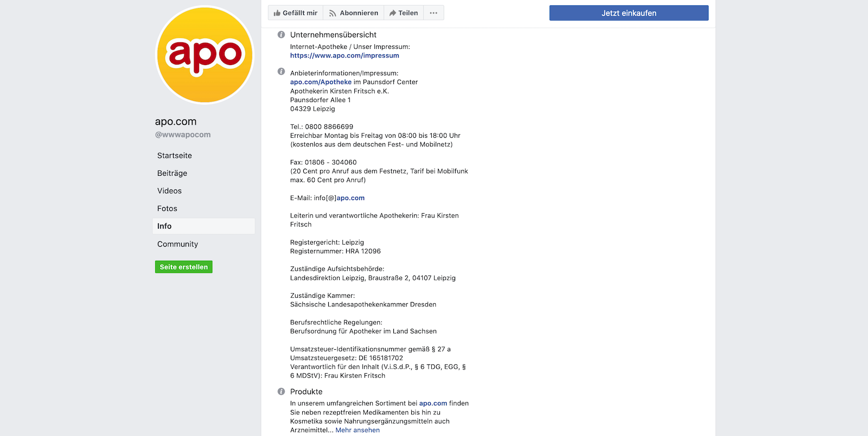Viewport: 868px width, 436px height.
Task: Switch to the Videos tab
Action: 169,191
